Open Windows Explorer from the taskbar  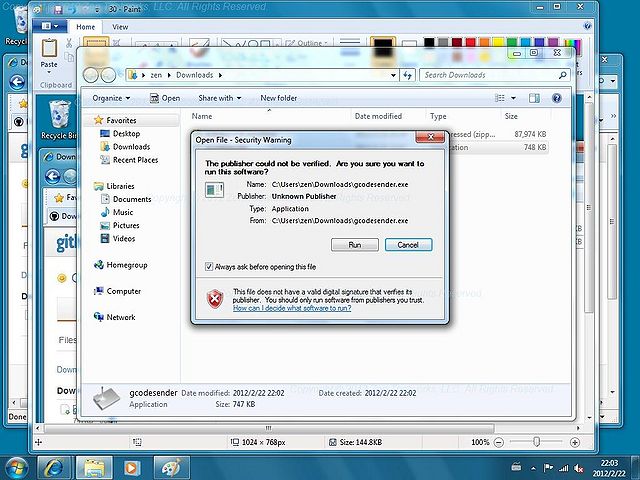[x=95, y=468]
